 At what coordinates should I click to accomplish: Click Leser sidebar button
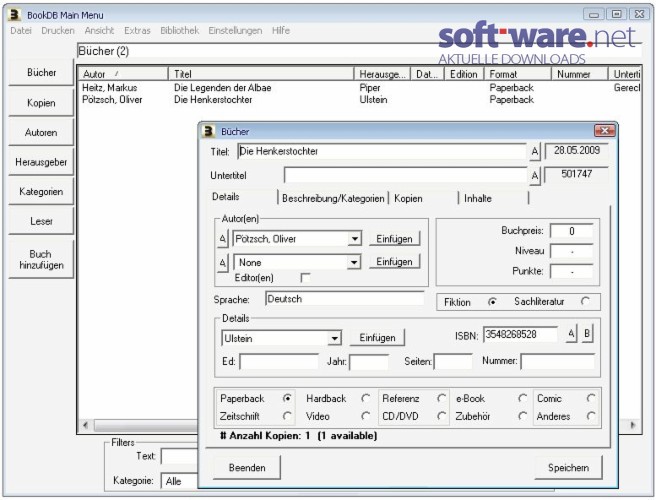point(41,221)
